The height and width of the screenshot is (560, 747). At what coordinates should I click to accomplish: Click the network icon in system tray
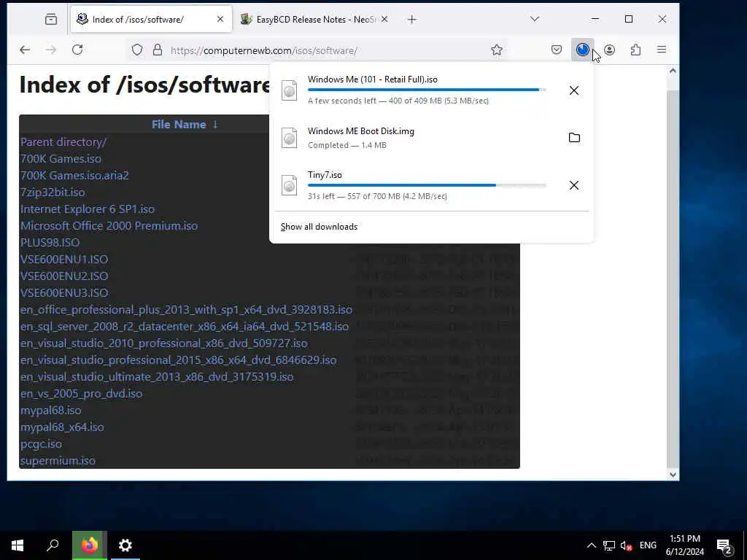[x=609, y=545]
